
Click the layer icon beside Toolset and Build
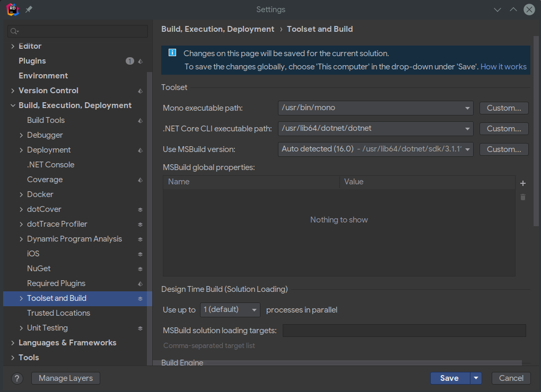(140, 299)
